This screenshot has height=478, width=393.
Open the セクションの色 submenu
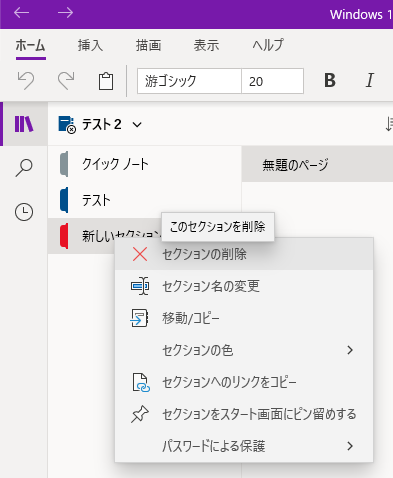pyautogui.click(x=244, y=350)
